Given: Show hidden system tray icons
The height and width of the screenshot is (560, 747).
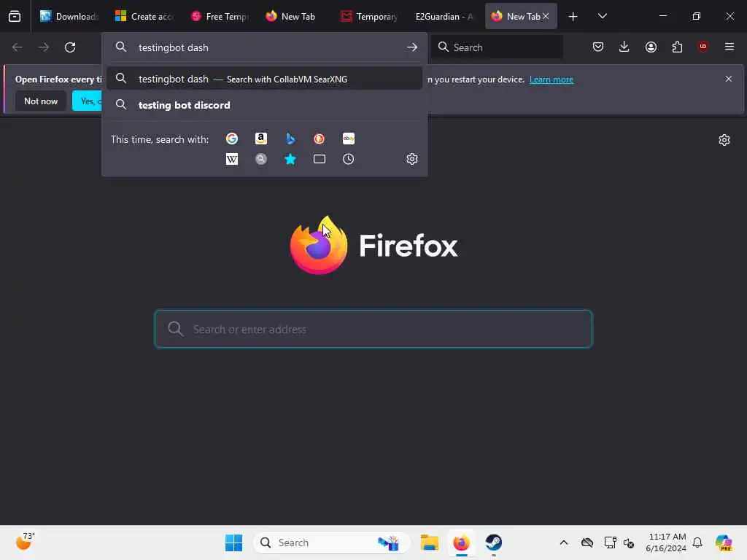Looking at the screenshot, I should 564,542.
